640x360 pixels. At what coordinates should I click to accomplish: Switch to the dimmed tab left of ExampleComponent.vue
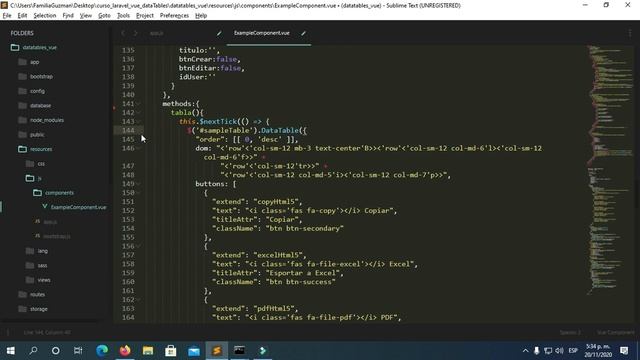pyautogui.click(x=157, y=33)
